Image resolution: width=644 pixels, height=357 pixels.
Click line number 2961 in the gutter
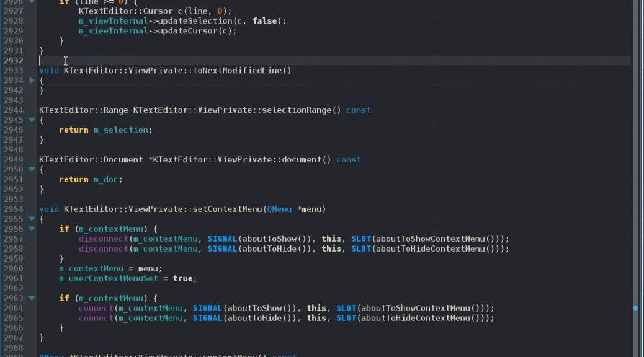coord(12,279)
